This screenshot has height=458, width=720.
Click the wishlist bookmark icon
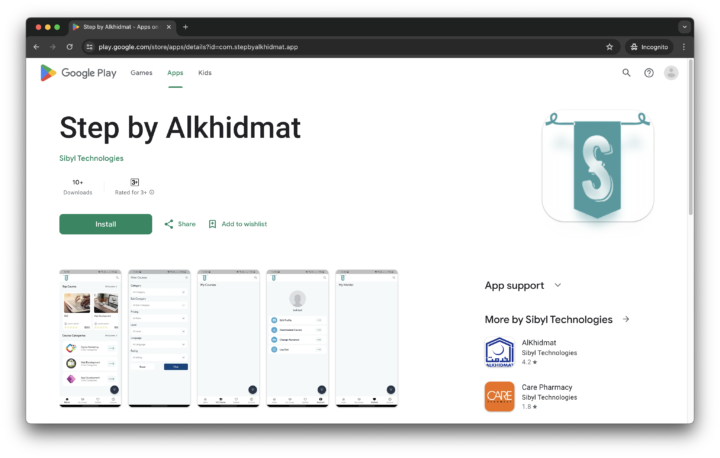tap(212, 224)
